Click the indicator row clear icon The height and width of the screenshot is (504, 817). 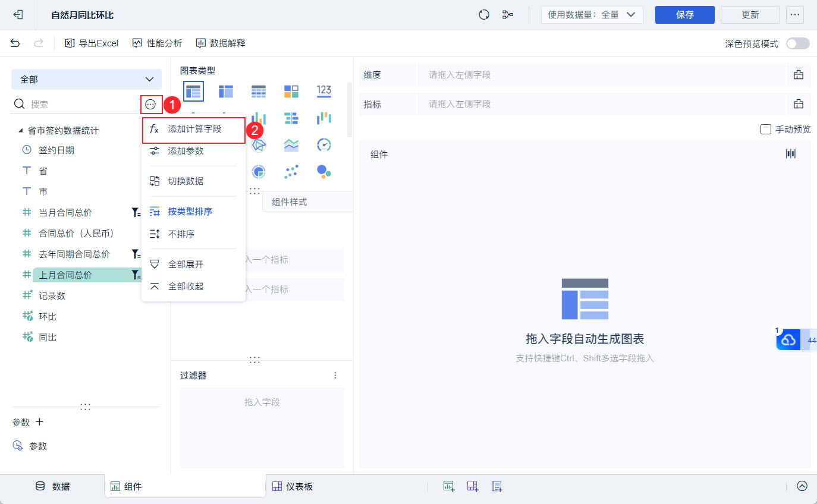pyautogui.click(x=798, y=104)
